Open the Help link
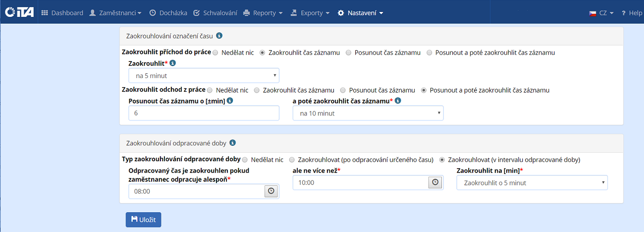Viewport: 644px width, 232px height. (x=632, y=13)
